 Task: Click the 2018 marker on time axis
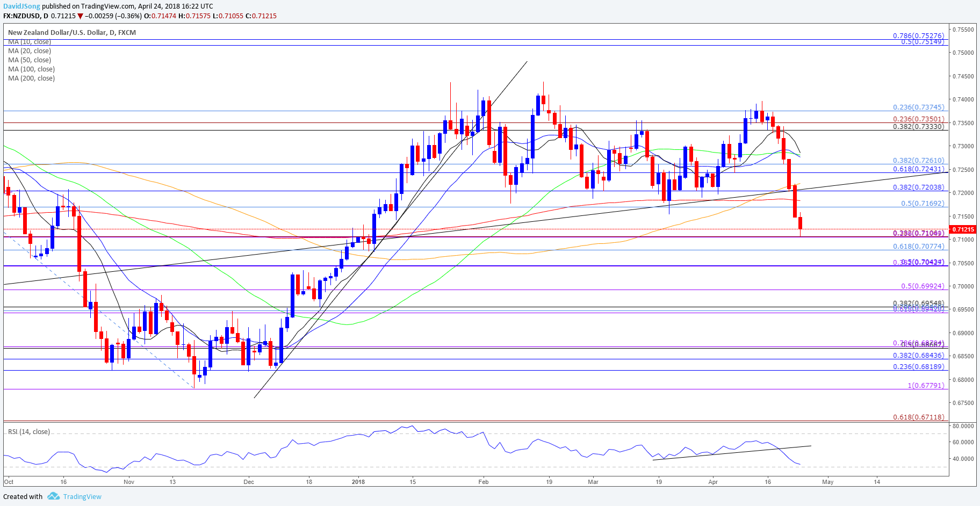[x=358, y=482]
